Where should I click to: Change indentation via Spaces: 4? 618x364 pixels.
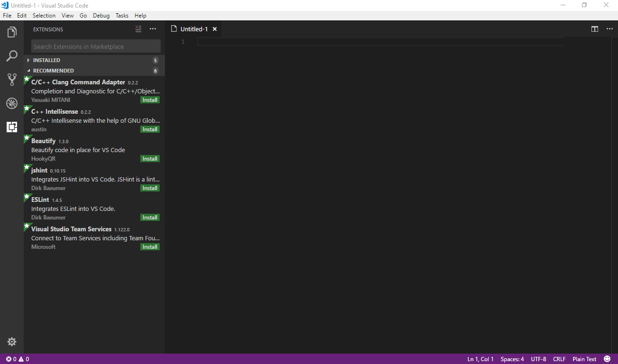[512, 359]
